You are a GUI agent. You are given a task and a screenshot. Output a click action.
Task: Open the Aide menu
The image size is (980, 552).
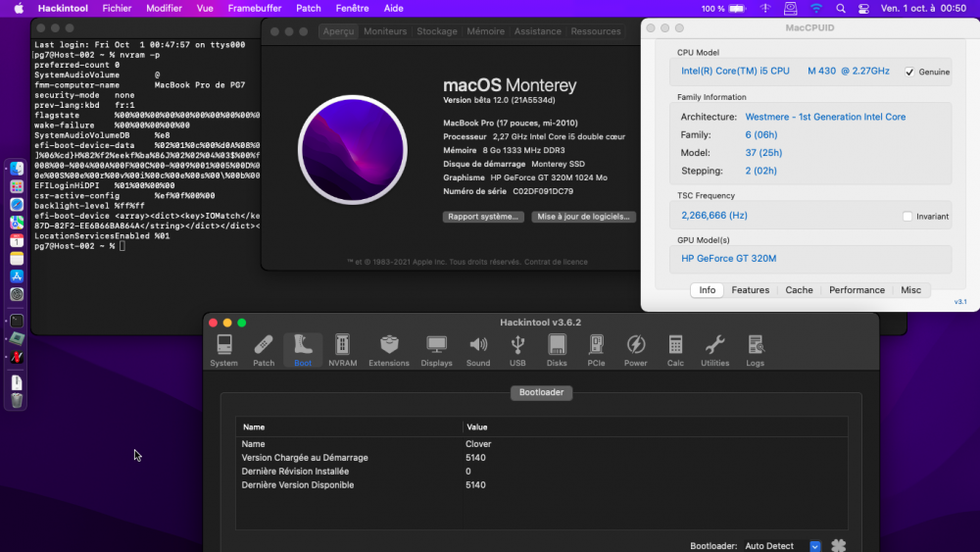click(393, 8)
